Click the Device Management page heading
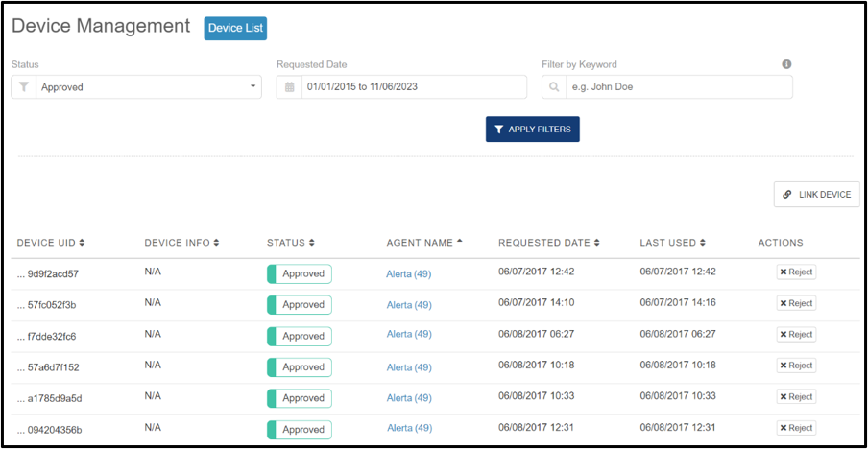Image resolution: width=868 pixels, height=449 pixels. (x=101, y=26)
